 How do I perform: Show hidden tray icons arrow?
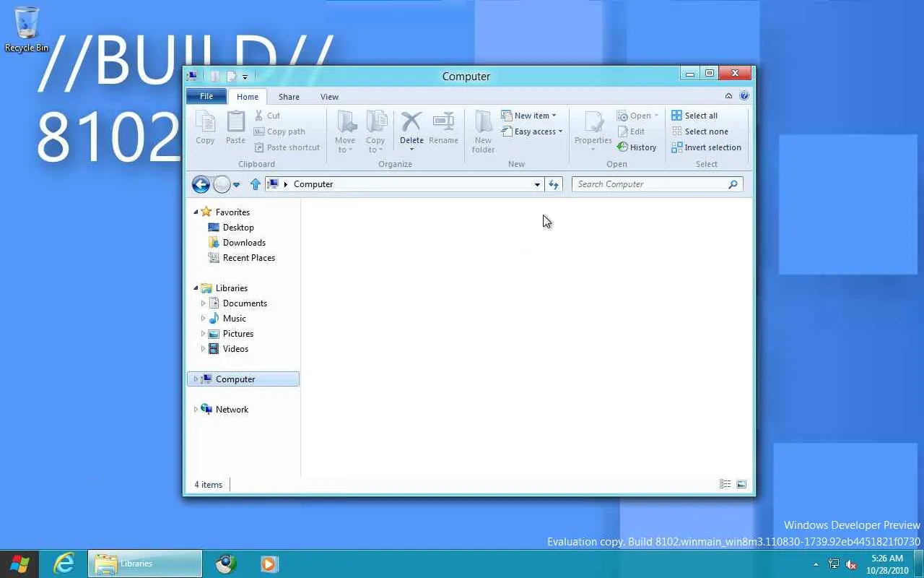click(816, 564)
